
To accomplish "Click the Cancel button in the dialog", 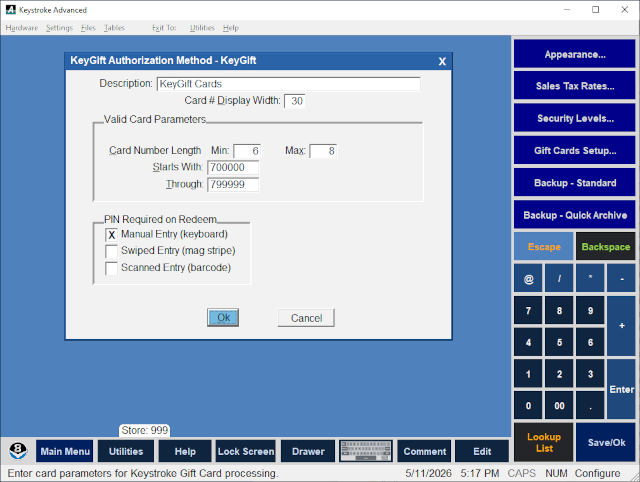I will click(x=306, y=318).
